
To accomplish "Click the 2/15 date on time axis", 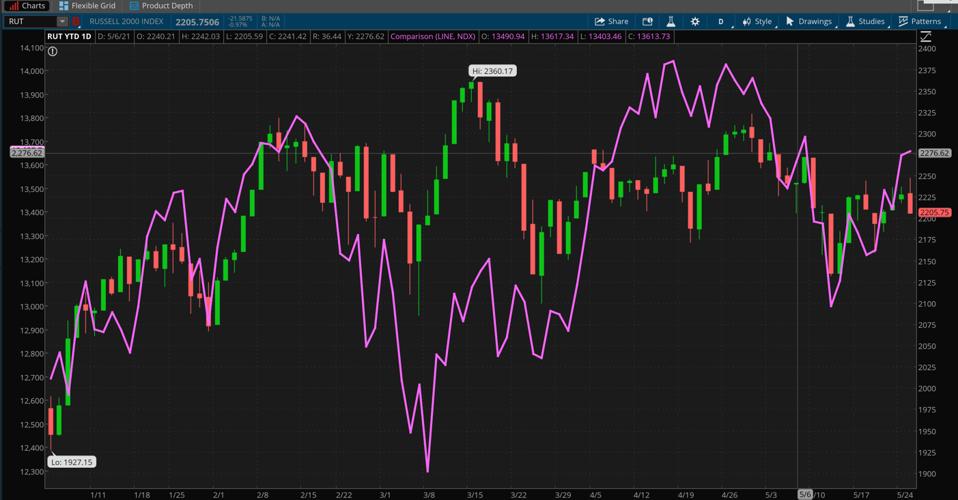I will tap(309, 495).
